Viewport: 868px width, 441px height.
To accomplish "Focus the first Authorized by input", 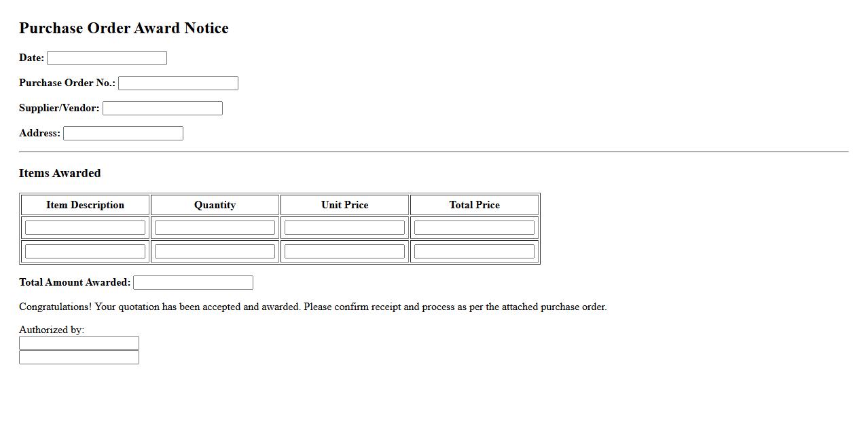I will [79, 343].
